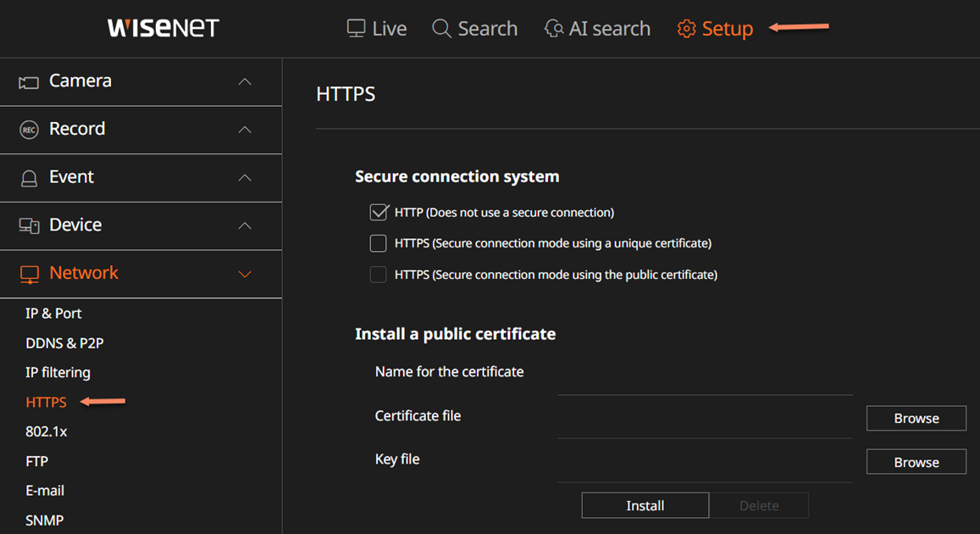Click the Record REC icon
980x534 pixels.
(29, 130)
